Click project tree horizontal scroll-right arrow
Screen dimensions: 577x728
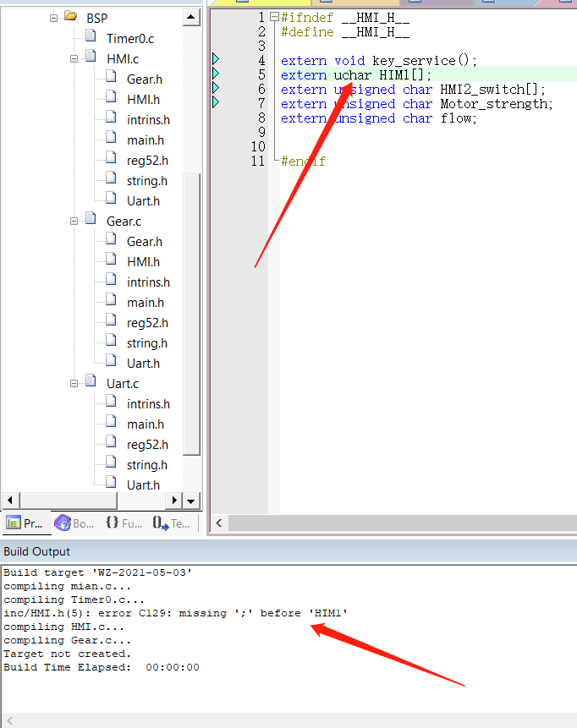point(174,501)
